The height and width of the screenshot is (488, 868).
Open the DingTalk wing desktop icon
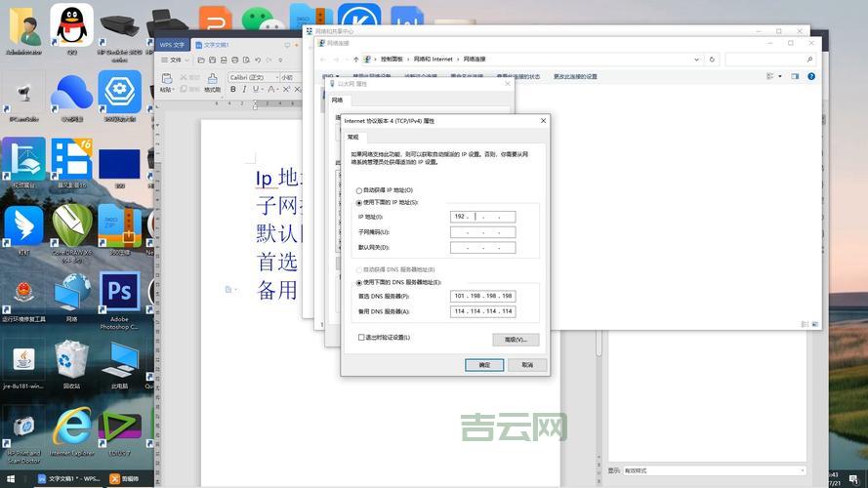point(23,226)
